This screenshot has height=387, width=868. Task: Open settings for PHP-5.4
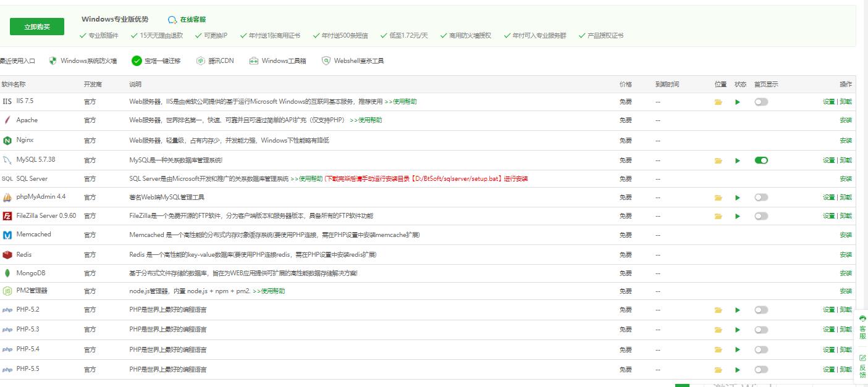click(x=828, y=349)
